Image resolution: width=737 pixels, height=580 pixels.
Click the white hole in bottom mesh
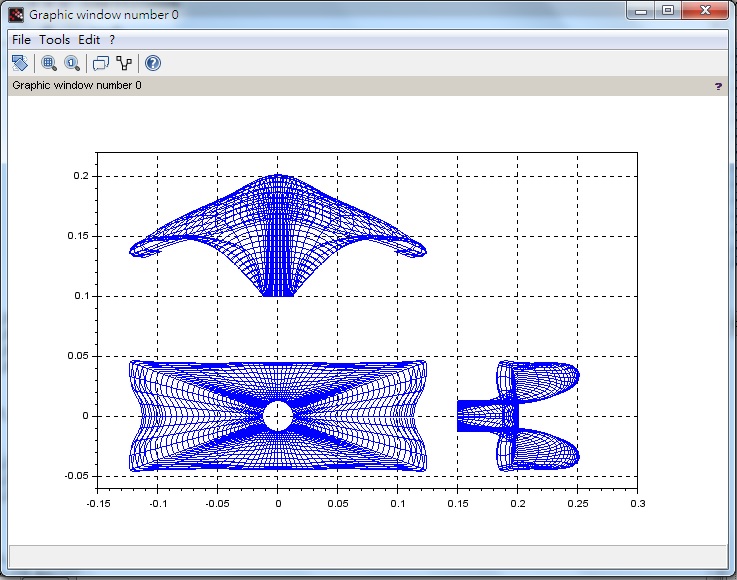coord(278,416)
